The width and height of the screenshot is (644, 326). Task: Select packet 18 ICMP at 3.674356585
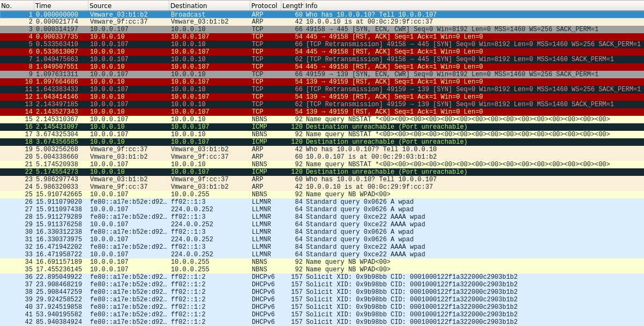322,142
